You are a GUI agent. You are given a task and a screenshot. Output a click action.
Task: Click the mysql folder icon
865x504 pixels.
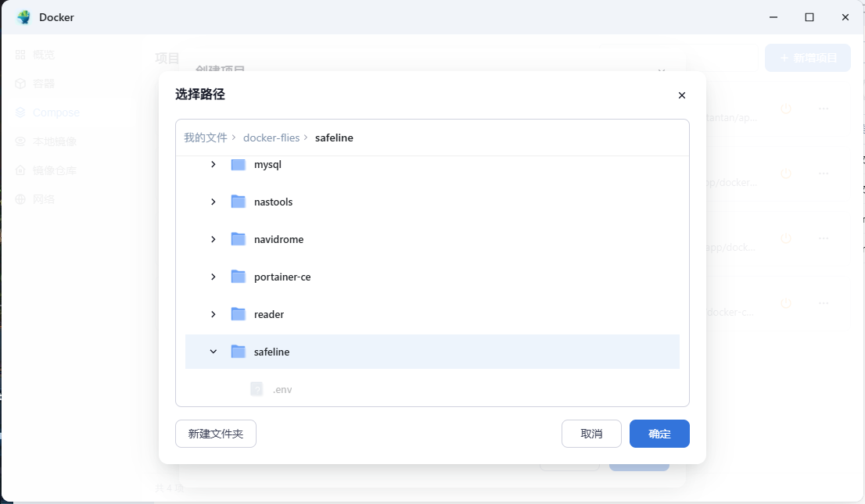(x=239, y=164)
